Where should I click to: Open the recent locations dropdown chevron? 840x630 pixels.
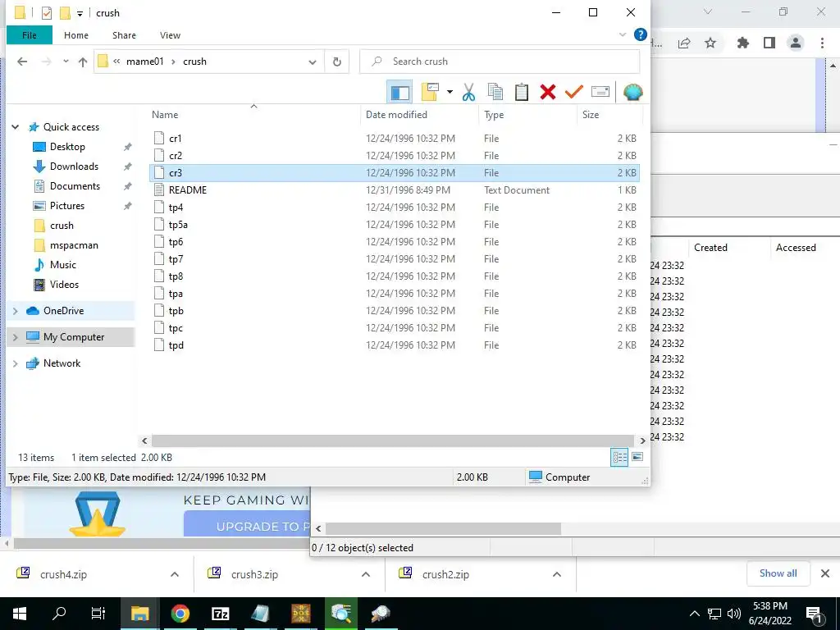coord(66,62)
